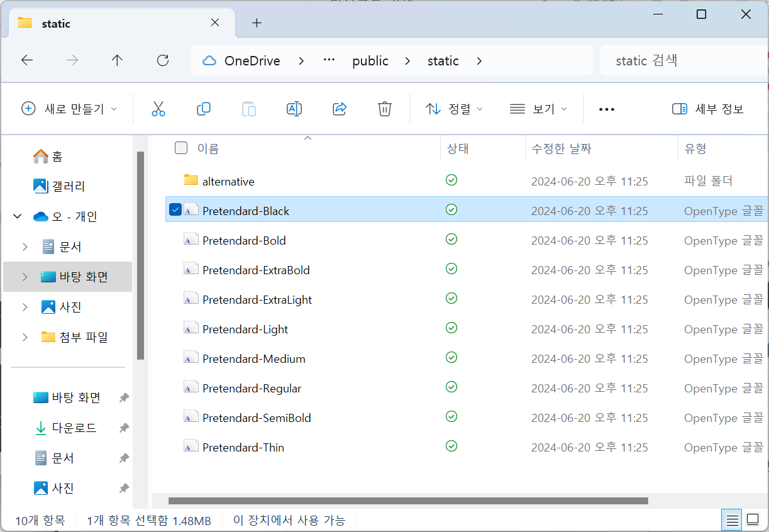Toggle the 세부 정보 details pane
The width and height of the screenshot is (769, 532).
point(708,109)
